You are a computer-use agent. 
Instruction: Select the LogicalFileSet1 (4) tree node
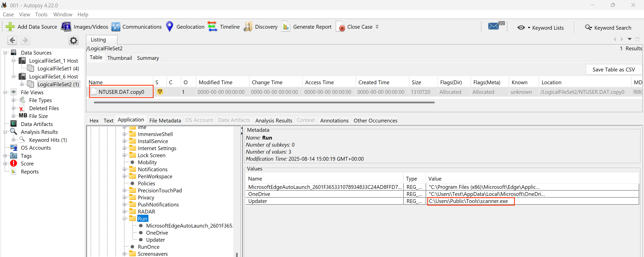(58, 68)
